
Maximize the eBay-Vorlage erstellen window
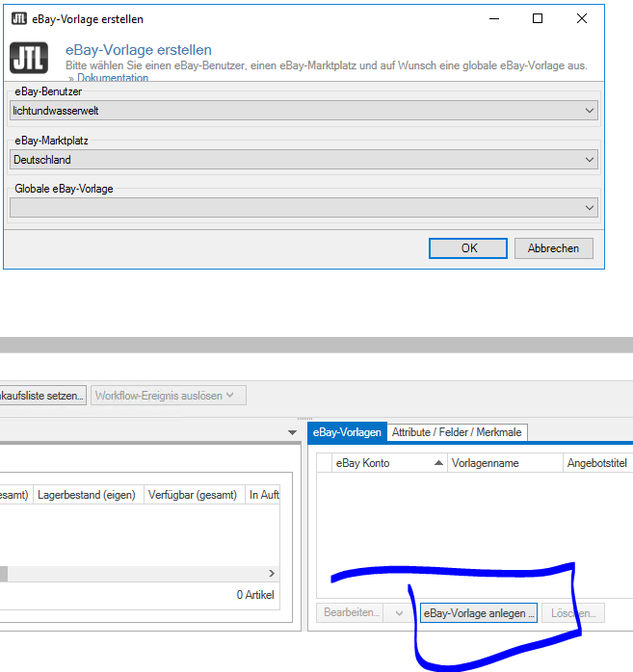pyautogui.click(x=538, y=18)
